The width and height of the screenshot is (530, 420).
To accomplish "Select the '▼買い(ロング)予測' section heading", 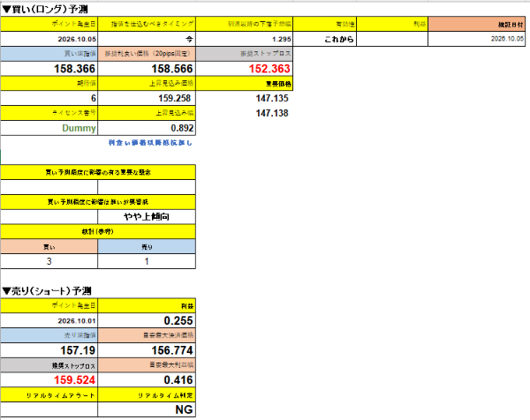I will click(45, 9).
